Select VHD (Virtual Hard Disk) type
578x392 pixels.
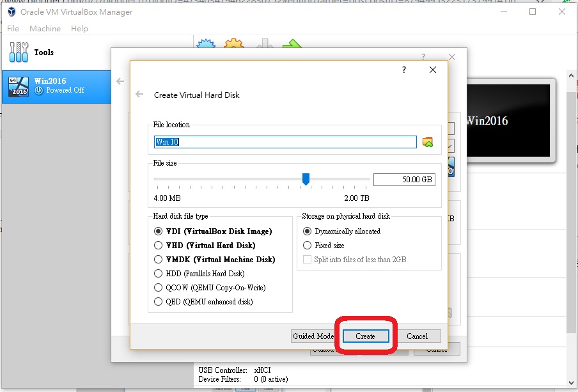[205, 245]
